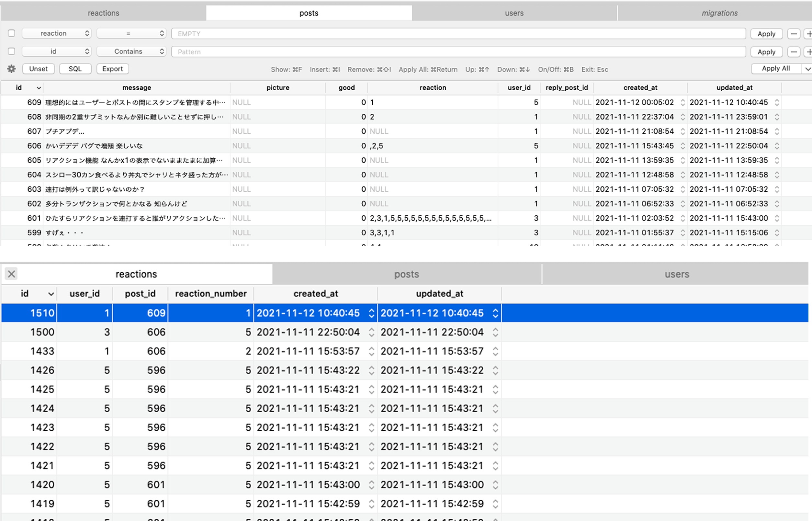
Task: Enable the id filter checkbox
Action: pos(12,51)
